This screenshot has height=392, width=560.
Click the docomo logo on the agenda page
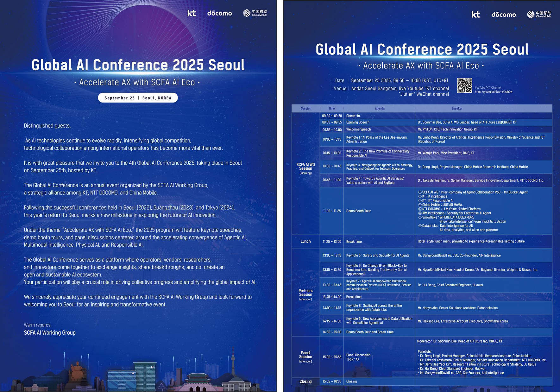[x=504, y=14]
